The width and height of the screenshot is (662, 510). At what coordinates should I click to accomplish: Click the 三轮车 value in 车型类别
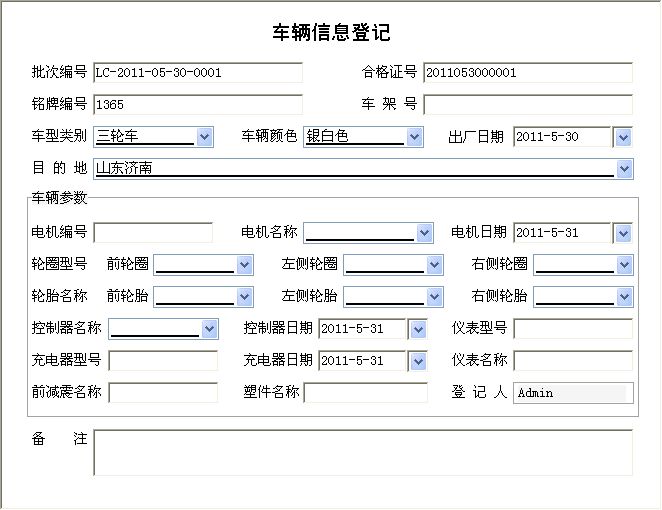[117, 136]
